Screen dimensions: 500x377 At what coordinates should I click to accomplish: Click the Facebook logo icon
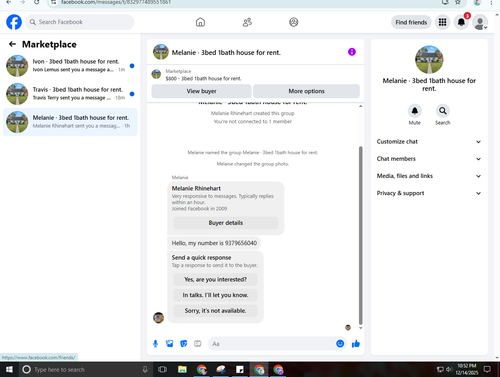(14, 22)
